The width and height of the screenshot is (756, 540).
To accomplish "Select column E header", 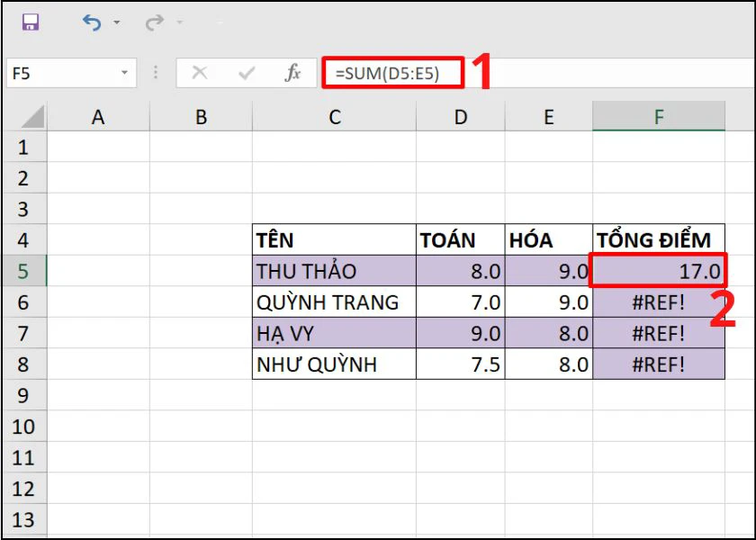I will coord(549,117).
